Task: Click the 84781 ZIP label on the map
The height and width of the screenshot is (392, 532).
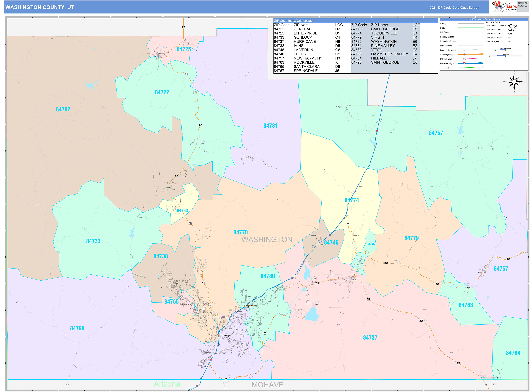Action: coord(270,126)
